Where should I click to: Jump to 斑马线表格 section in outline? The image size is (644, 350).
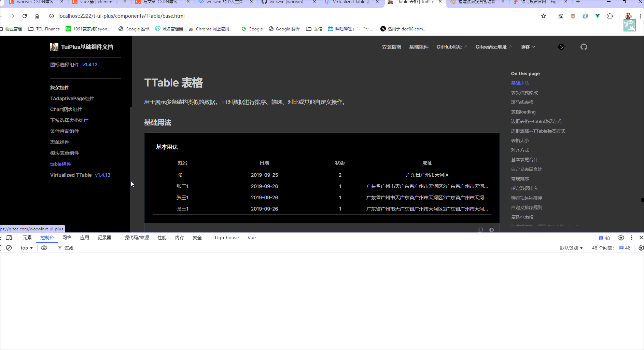click(522, 102)
